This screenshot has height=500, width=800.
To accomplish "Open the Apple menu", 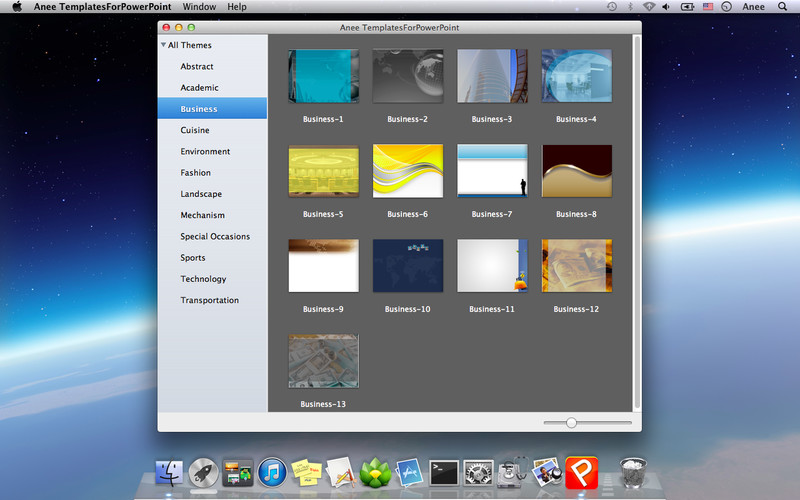I will pos(17,7).
